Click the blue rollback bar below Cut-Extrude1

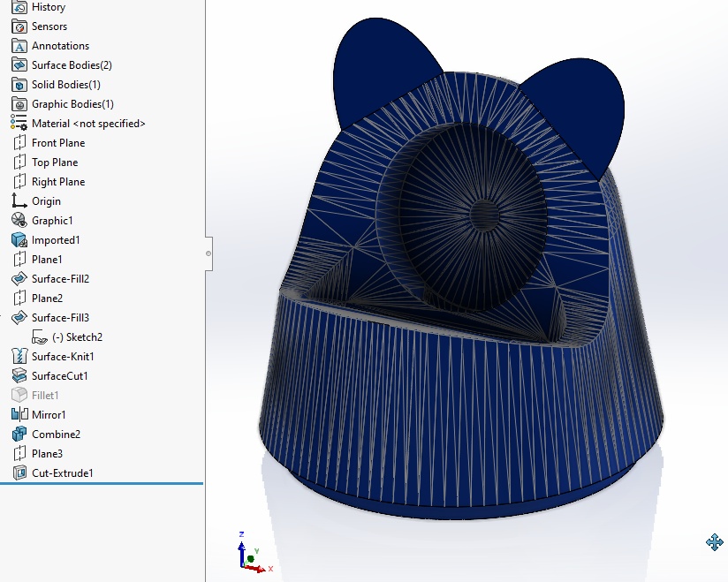click(102, 483)
